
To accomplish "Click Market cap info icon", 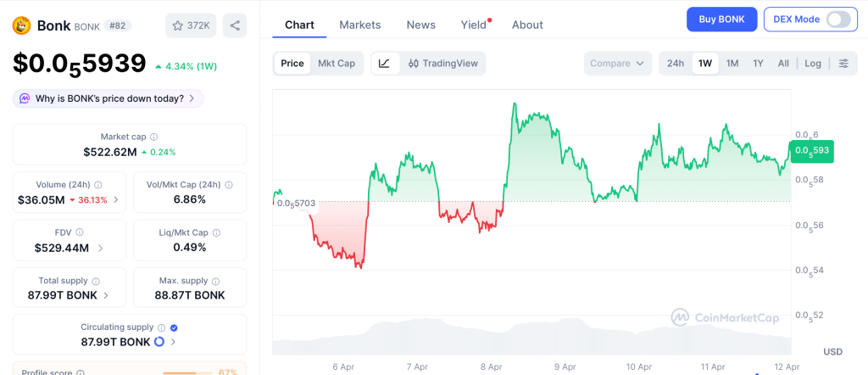I will click(x=153, y=137).
